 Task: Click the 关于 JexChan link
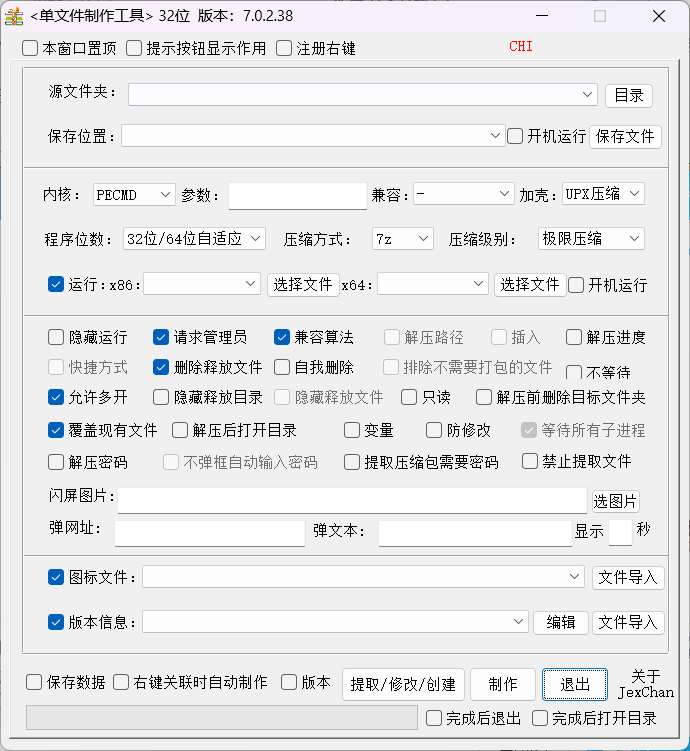645,684
